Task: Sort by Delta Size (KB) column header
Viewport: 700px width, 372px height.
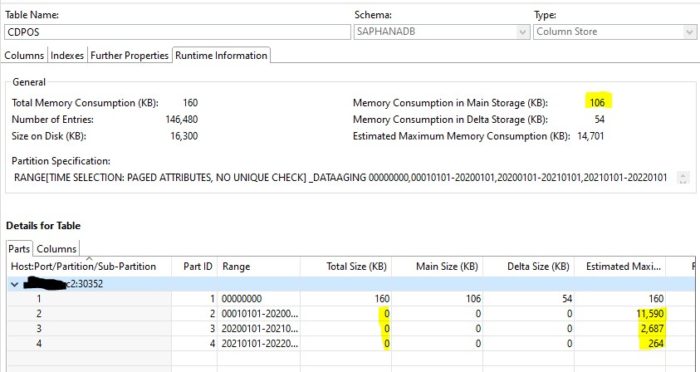Action: coord(529,267)
